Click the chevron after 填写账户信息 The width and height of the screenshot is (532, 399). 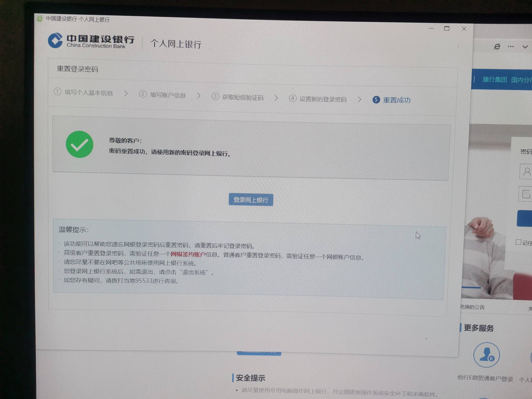pos(199,96)
